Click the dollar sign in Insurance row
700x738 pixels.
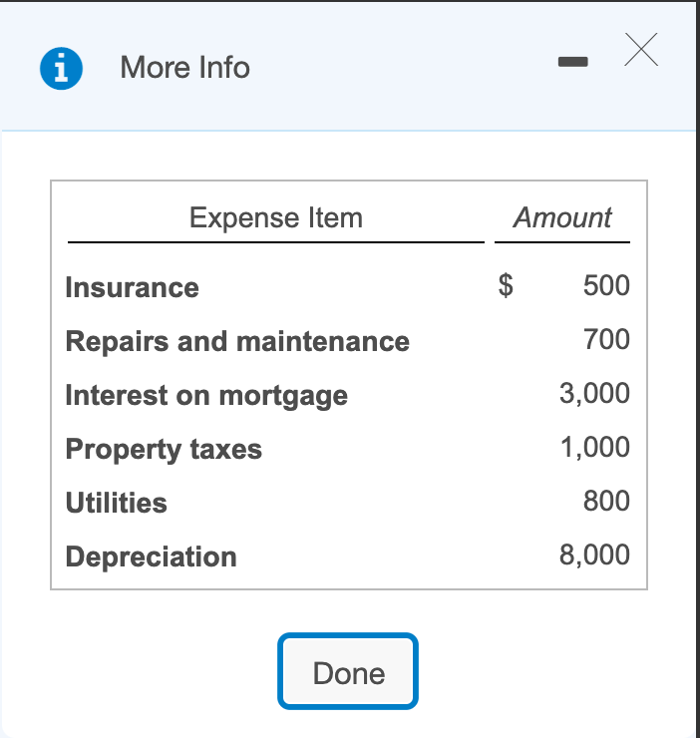[507, 286]
